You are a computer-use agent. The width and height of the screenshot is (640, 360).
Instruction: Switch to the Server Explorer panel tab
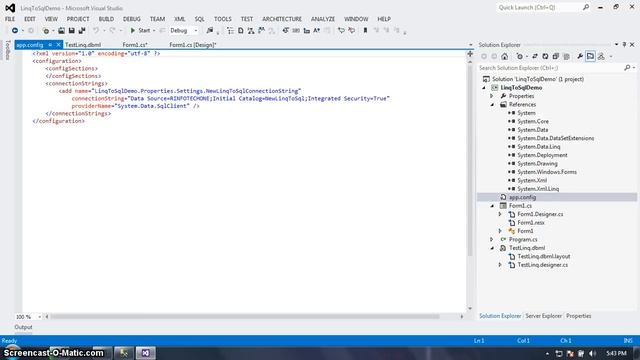[543, 316]
